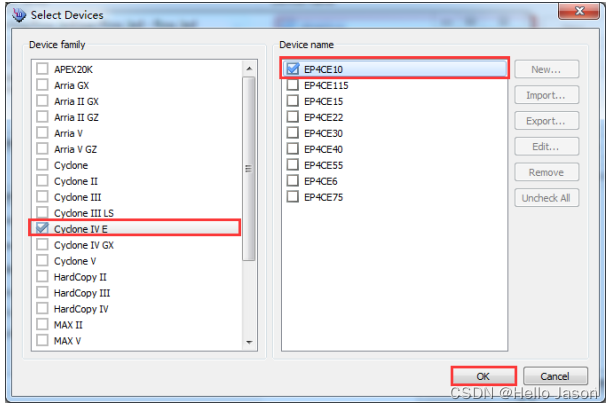Select the Cyclone V family text
Viewport: 612px width, 409px height.
(x=75, y=261)
